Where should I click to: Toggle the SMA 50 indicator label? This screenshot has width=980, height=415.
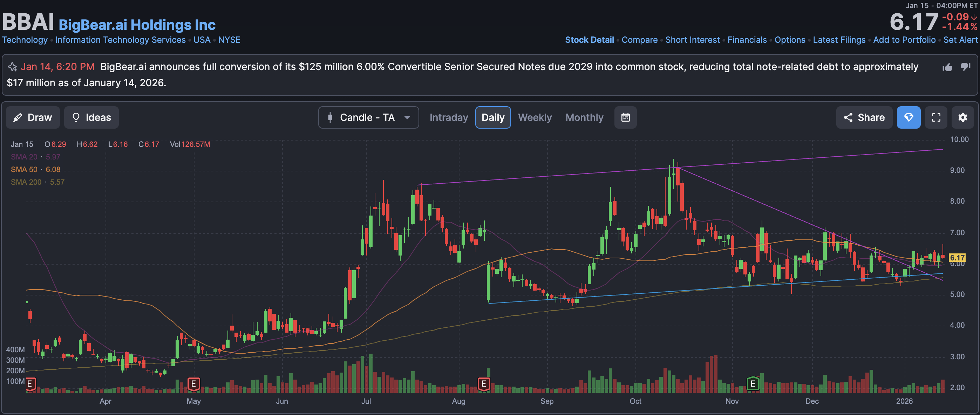coord(24,170)
